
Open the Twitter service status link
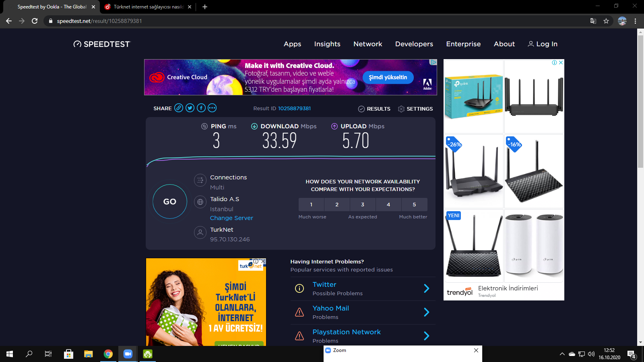324,284
